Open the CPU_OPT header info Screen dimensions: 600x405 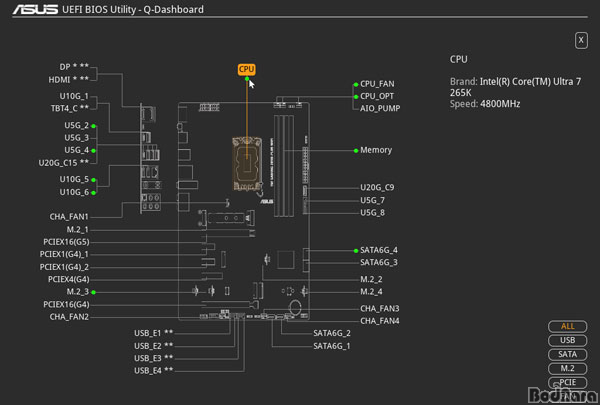pyautogui.click(x=377, y=96)
